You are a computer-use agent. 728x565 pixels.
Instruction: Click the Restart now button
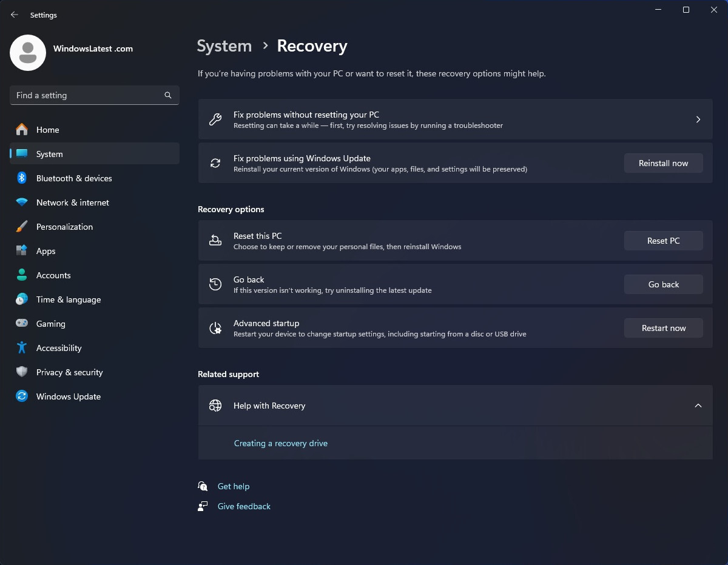pos(664,328)
